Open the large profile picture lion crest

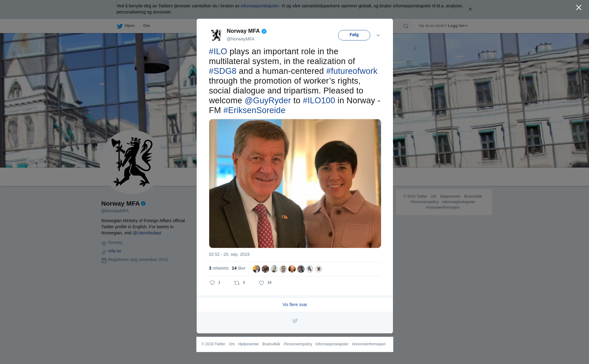tap(132, 162)
